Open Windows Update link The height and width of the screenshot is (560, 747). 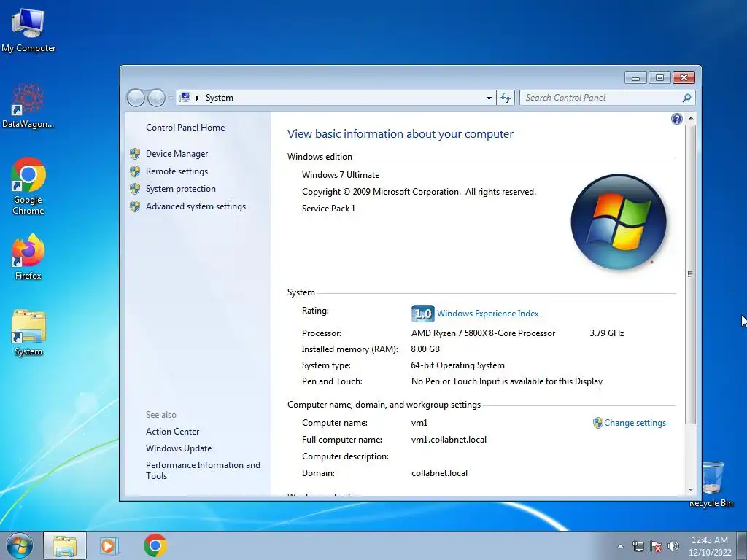179,448
